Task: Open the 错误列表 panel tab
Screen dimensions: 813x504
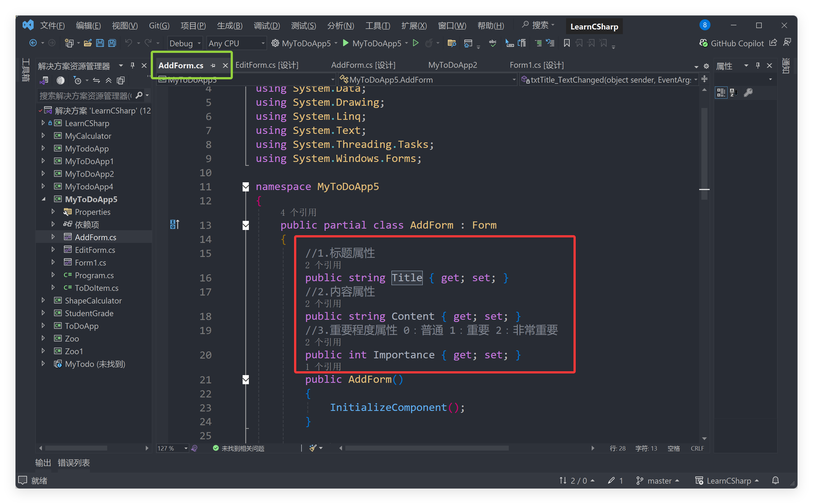Action: click(74, 462)
